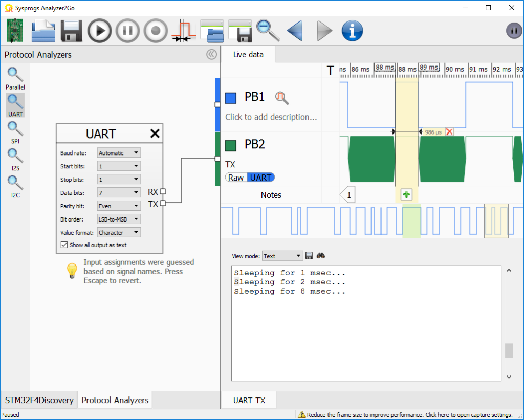This screenshot has height=420, width=524.
Task: Switch PB2 view to UART
Action: pos(260,178)
